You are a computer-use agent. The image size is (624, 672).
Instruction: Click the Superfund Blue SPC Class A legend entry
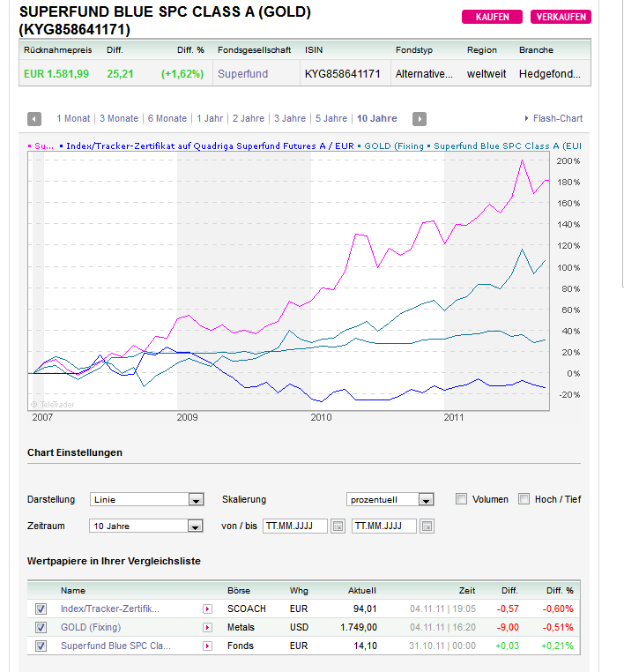(508, 146)
